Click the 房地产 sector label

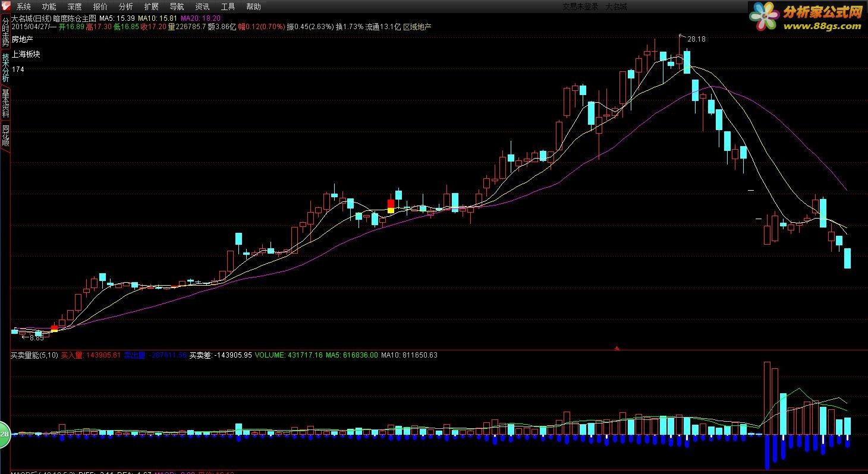23,39
